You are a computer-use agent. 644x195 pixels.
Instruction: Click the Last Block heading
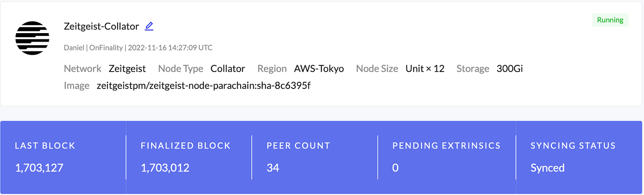click(x=45, y=146)
